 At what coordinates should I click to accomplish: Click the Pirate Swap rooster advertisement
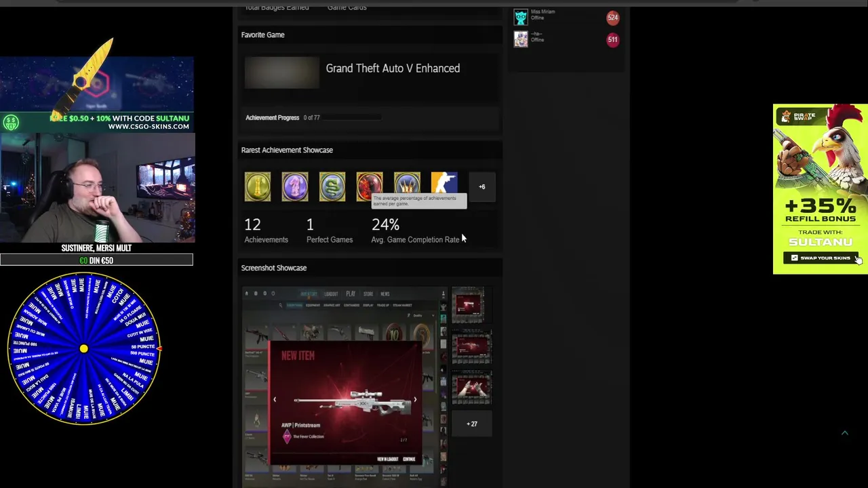[x=821, y=189]
